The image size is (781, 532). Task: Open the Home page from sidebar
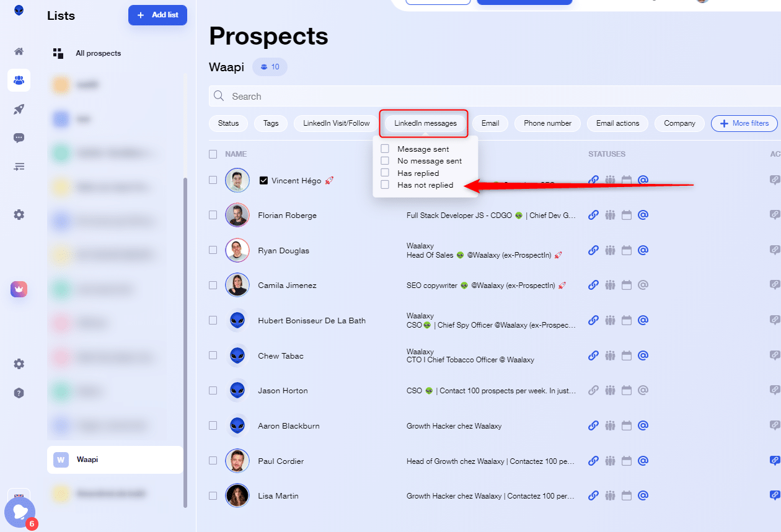(x=19, y=51)
